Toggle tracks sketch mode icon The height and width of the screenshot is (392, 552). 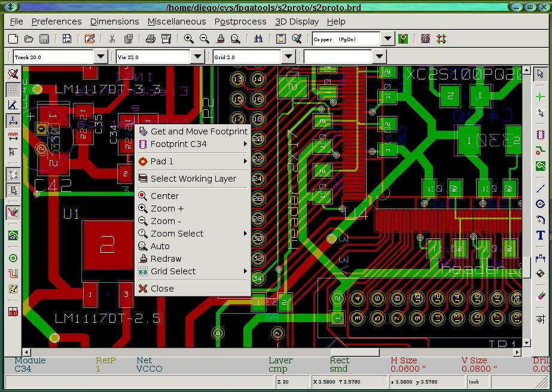point(13,274)
